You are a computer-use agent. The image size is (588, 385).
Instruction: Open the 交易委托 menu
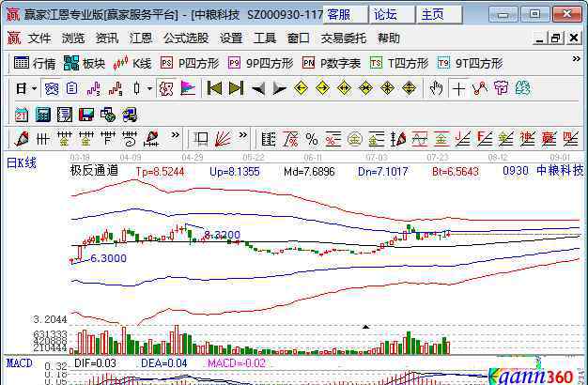pos(343,38)
